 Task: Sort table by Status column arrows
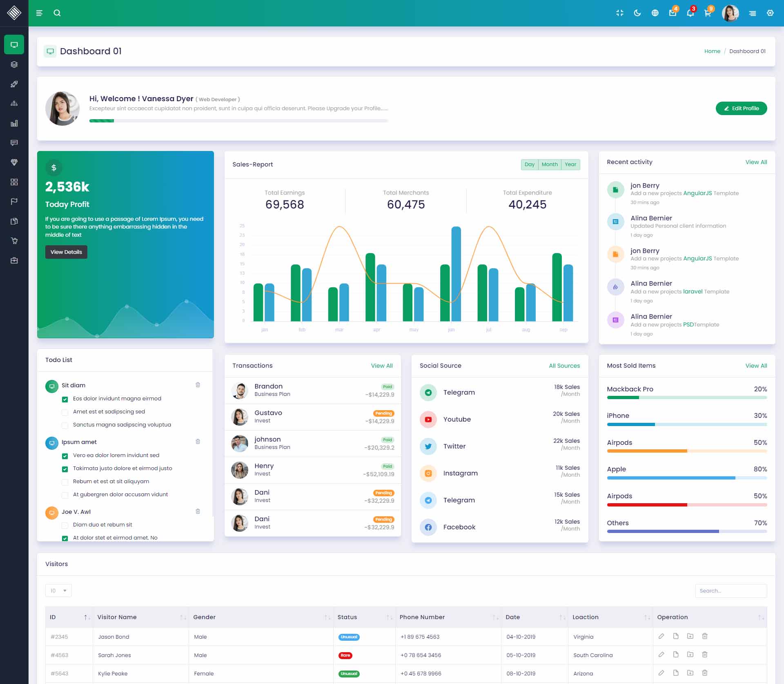coord(389,617)
